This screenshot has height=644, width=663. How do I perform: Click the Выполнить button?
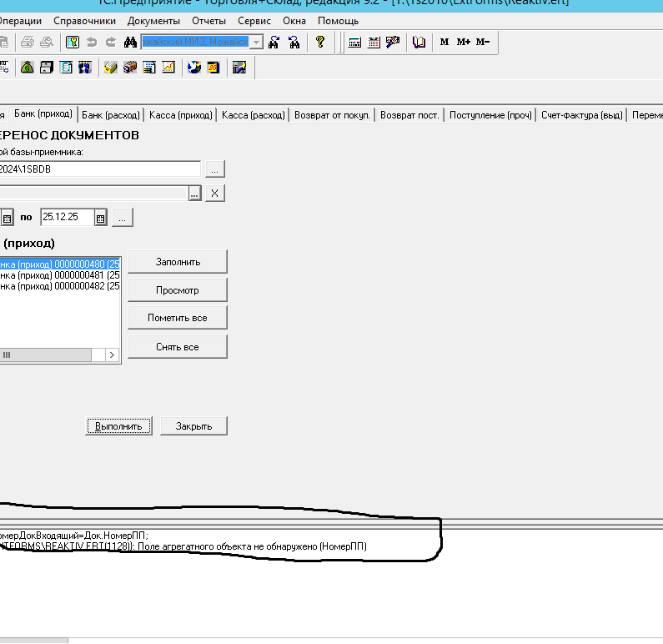pos(118,426)
